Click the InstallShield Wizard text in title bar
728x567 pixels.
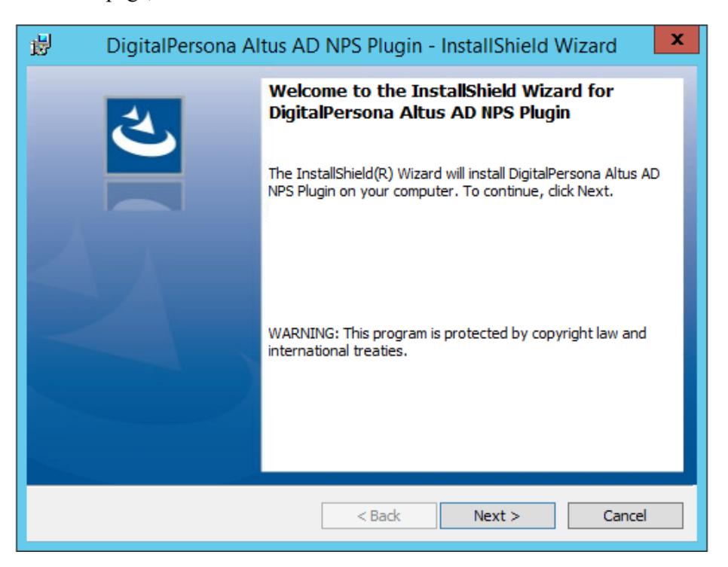click(529, 46)
